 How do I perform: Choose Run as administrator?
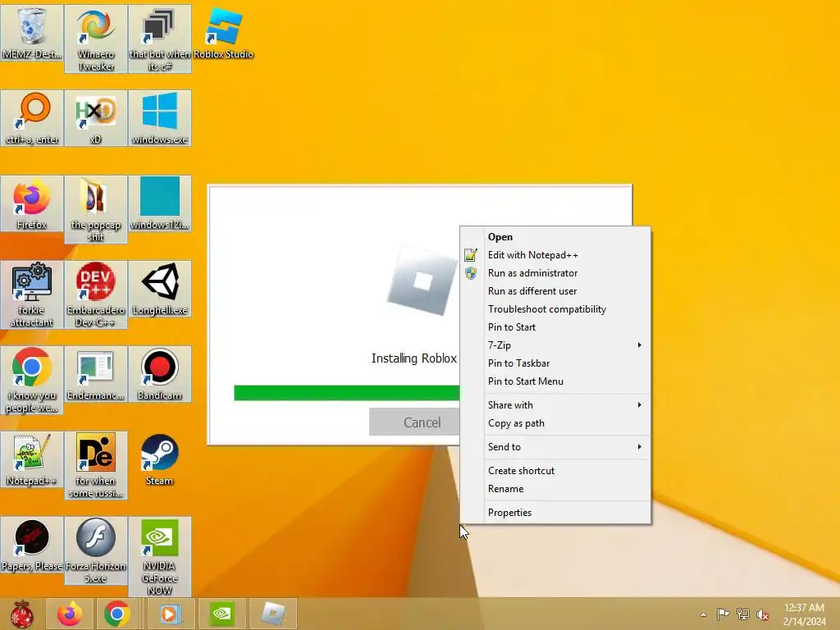[x=556, y=273]
